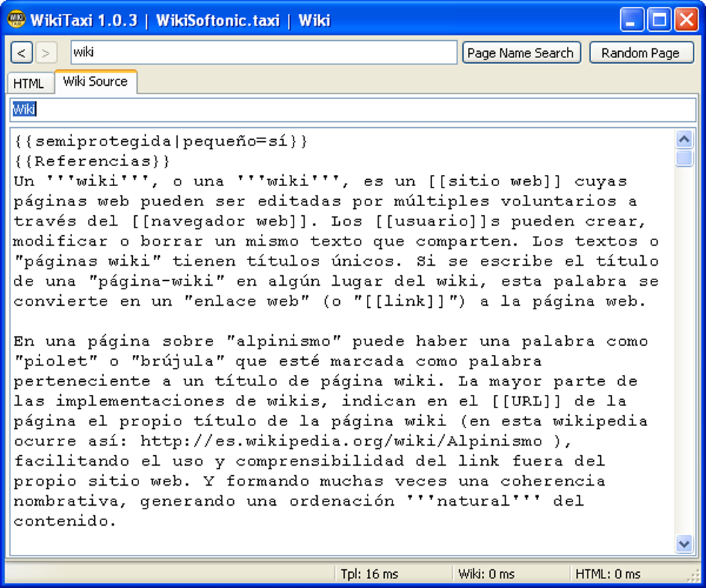This screenshot has height=588, width=706.
Task: Click the '[[sitio web]]' wiki link text
Action: [494, 181]
